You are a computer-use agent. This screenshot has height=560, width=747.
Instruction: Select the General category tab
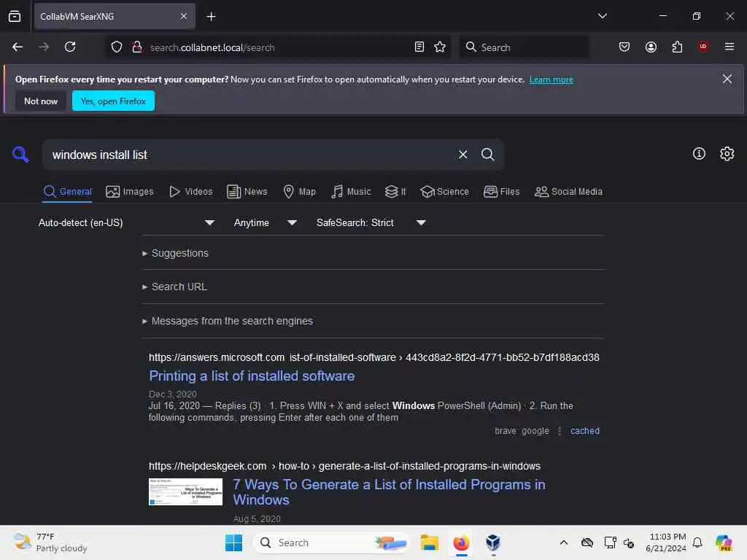coord(67,192)
